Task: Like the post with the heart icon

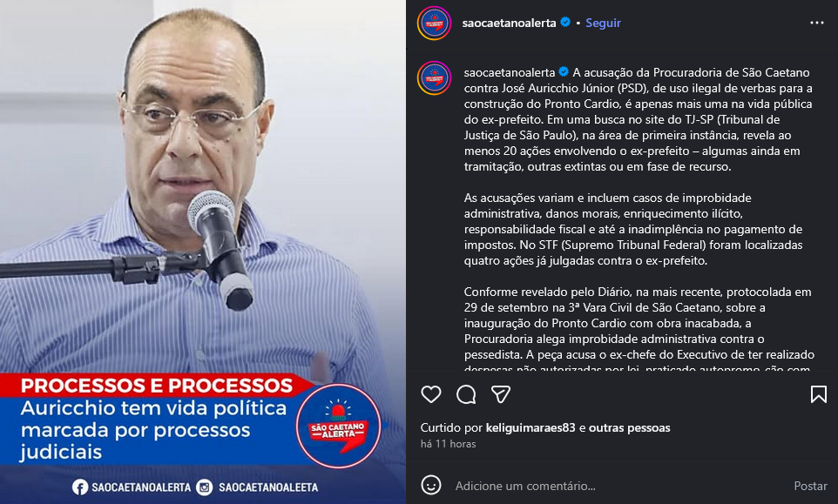Action: [430, 394]
